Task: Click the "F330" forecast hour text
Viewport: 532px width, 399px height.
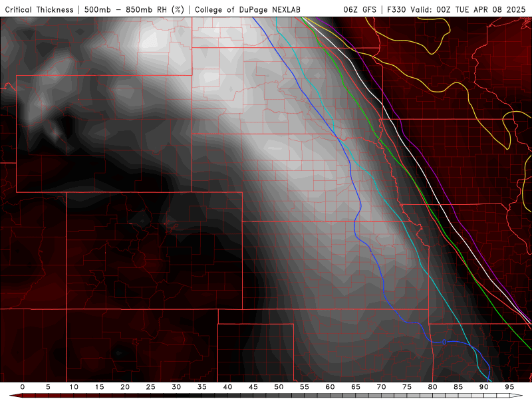Action: [396, 10]
